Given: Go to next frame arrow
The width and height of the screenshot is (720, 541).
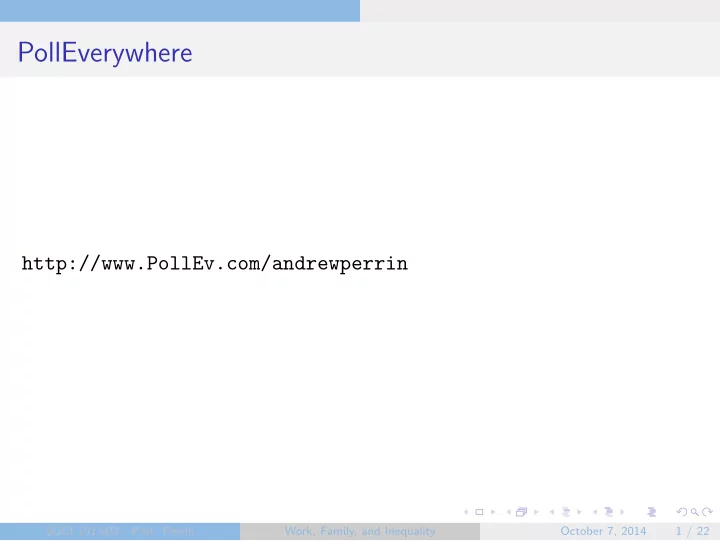Looking at the screenshot, I should (x=536, y=512).
